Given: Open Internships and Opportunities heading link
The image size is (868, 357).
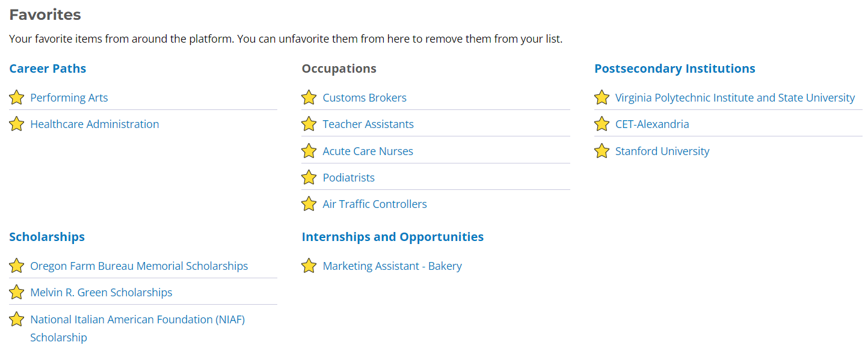Looking at the screenshot, I should (392, 237).
